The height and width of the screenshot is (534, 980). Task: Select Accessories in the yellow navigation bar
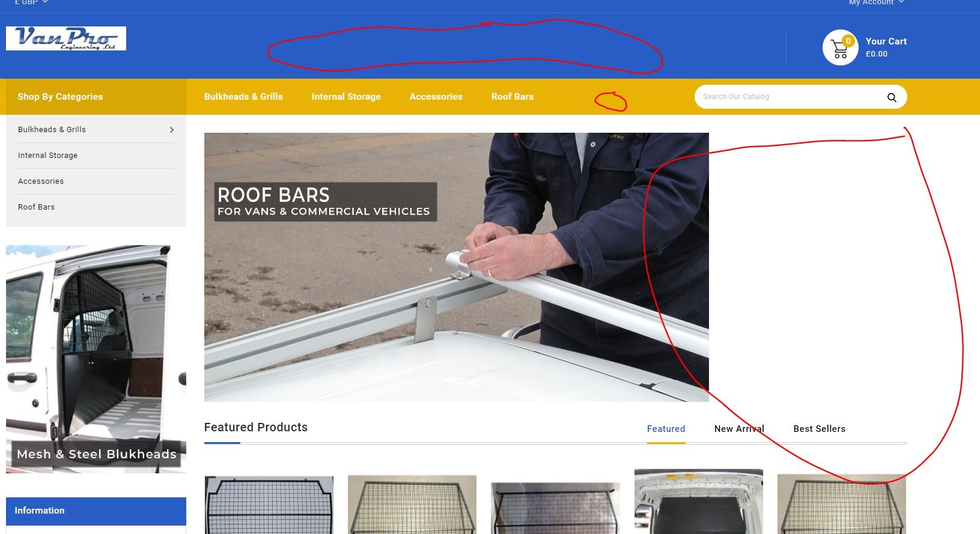[x=436, y=97]
